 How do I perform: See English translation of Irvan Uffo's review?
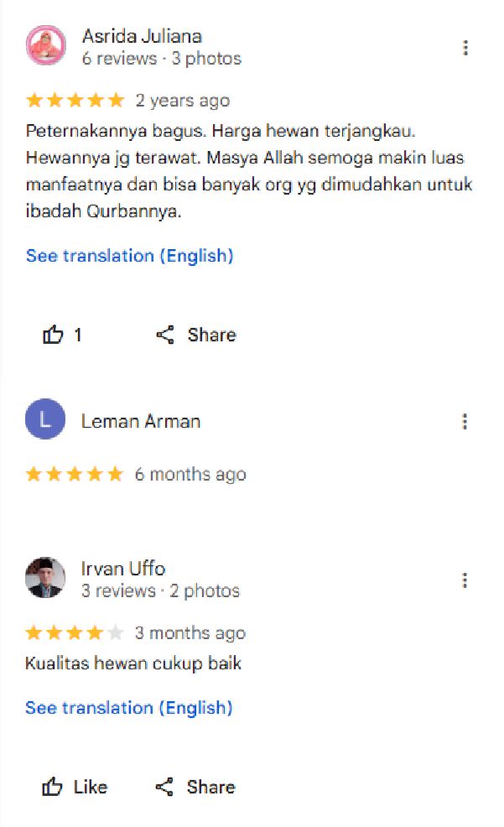(128, 708)
